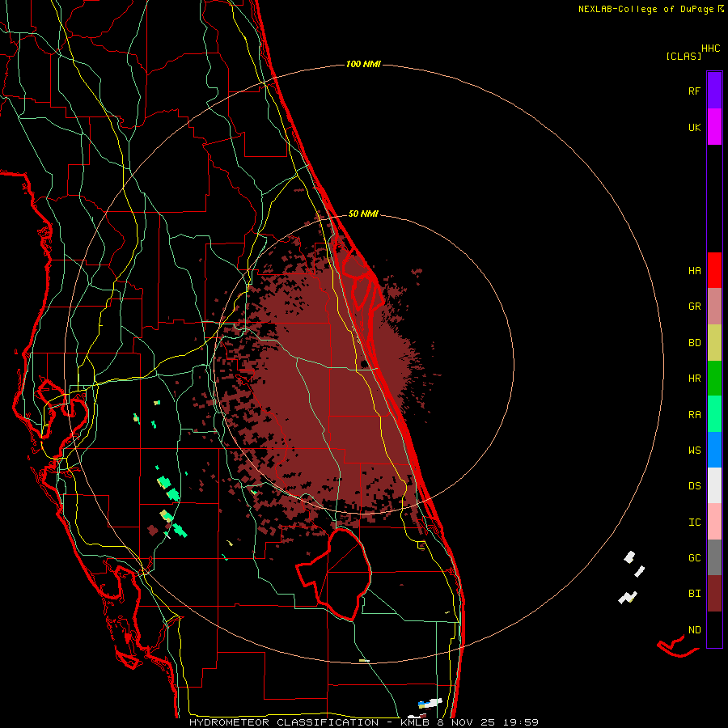Viewport: 728px width, 728px height.
Task: Click the 19:59 timestamp
Action: (521, 722)
